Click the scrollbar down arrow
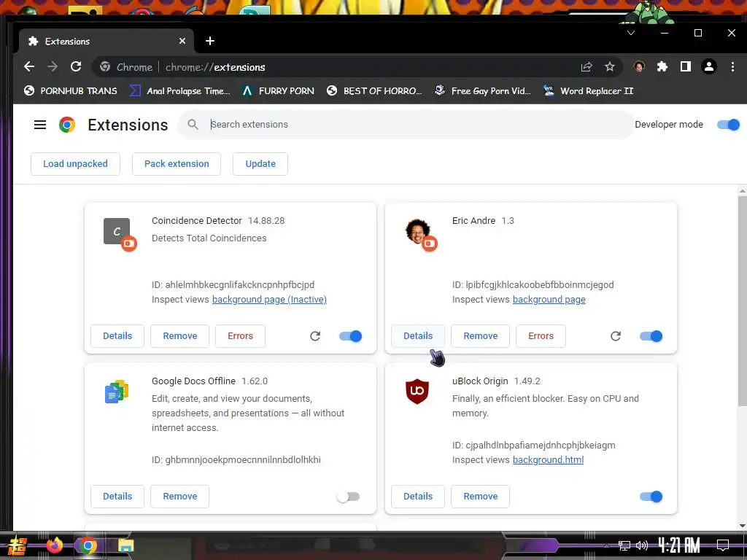The width and height of the screenshot is (747, 560). click(742, 526)
